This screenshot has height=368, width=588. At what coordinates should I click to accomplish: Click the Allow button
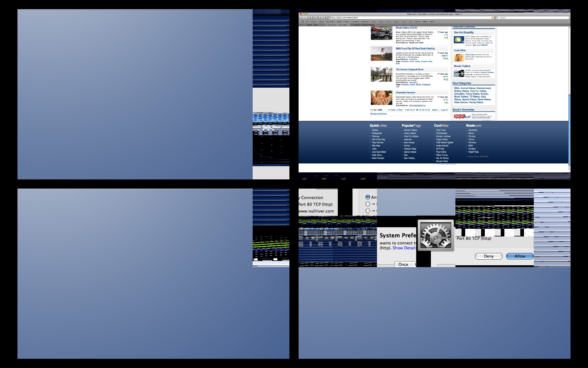pyautogui.click(x=519, y=256)
